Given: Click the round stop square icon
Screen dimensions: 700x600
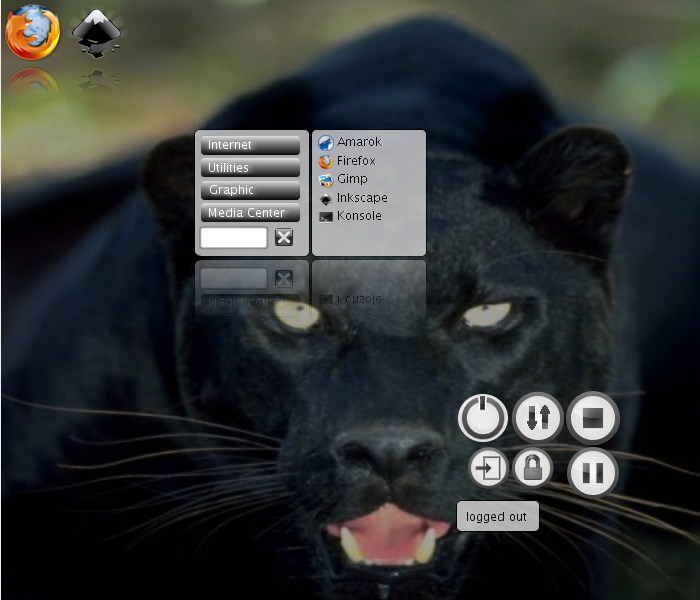Looking at the screenshot, I should pyautogui.click(x=593, y=418).
